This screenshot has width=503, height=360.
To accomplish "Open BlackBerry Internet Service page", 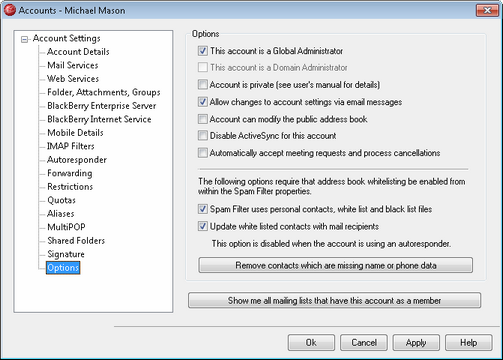I will pyautogui.click(x=99, y=119).
